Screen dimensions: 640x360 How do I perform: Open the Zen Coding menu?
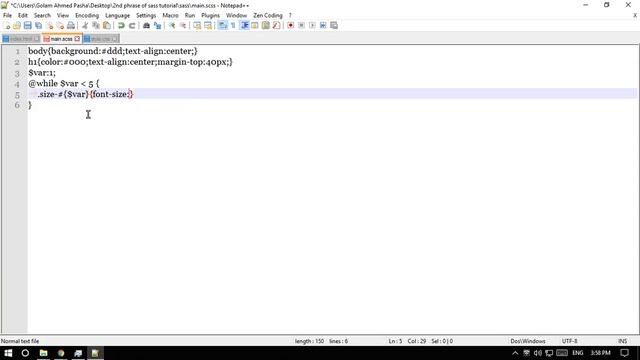tap(268, 16)
